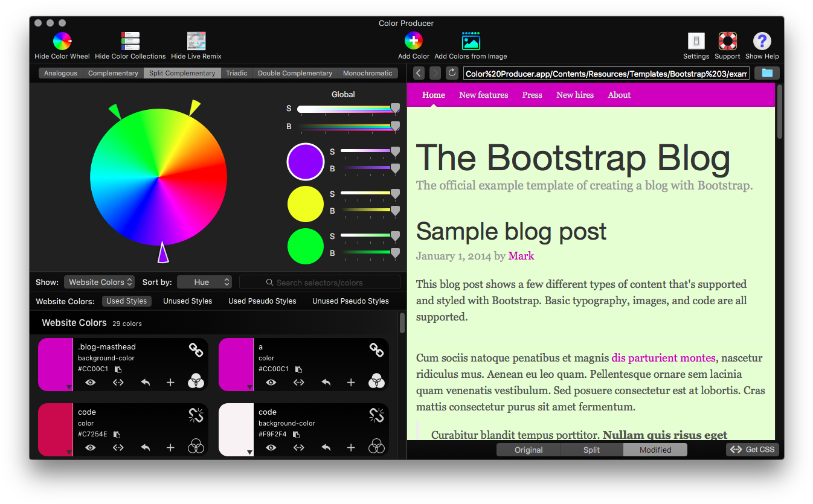The width and height of the screenshot is (813, 504).
Task: Unlink the .blog-masthead color via chain icon
Action: pyautogui.click(x=196, y=349)
